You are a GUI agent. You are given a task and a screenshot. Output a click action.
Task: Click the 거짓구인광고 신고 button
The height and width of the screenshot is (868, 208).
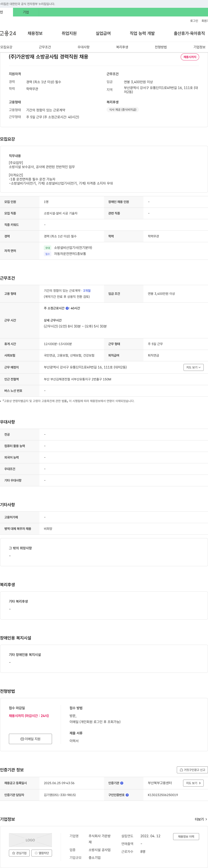[192, 770]
